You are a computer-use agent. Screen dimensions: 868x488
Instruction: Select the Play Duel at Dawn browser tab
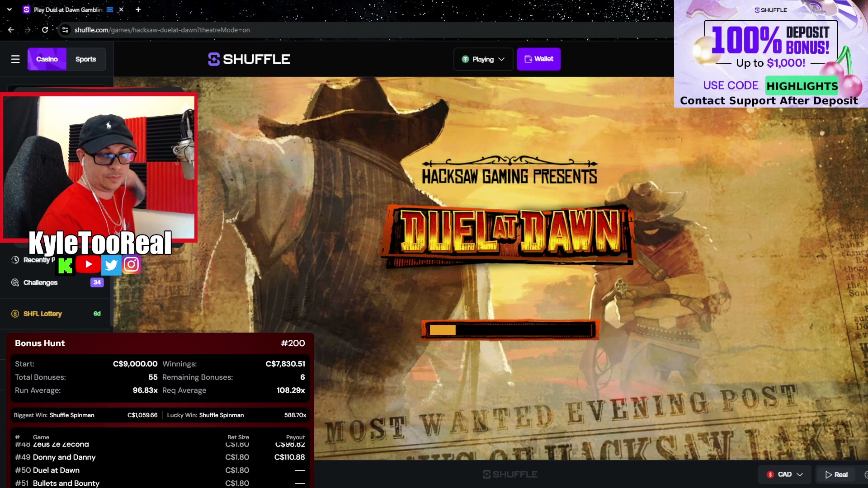(x=72, y=9)
